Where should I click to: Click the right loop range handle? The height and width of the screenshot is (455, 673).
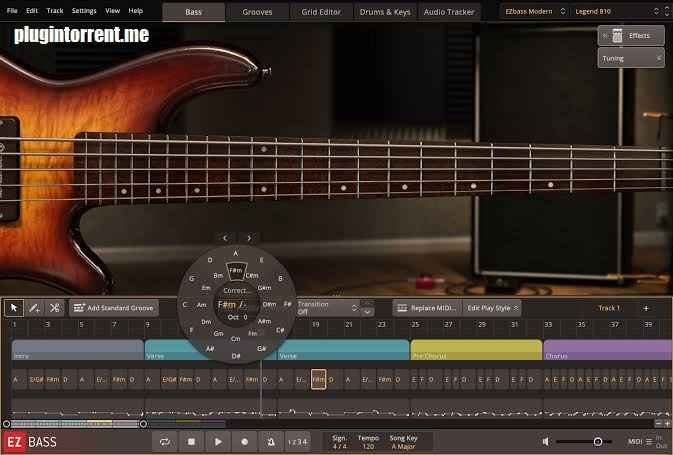coord(143,424)
